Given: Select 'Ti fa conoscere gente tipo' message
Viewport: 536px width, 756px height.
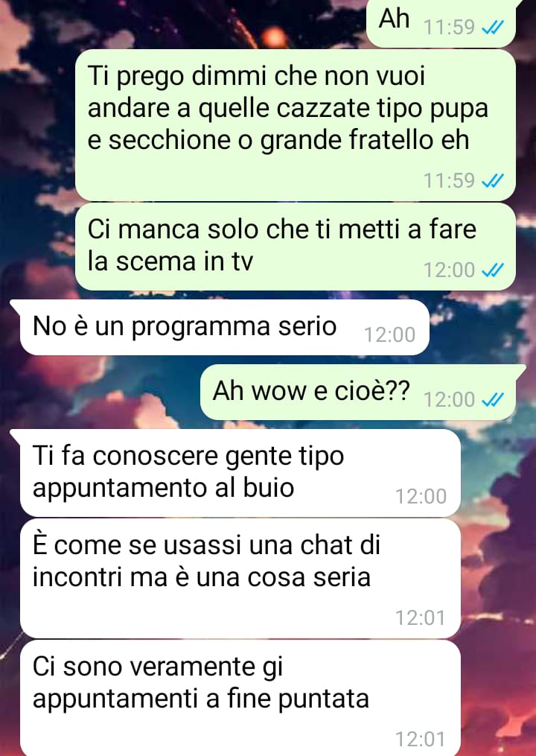Looking at the screenshot, I should tap(240, 473).
